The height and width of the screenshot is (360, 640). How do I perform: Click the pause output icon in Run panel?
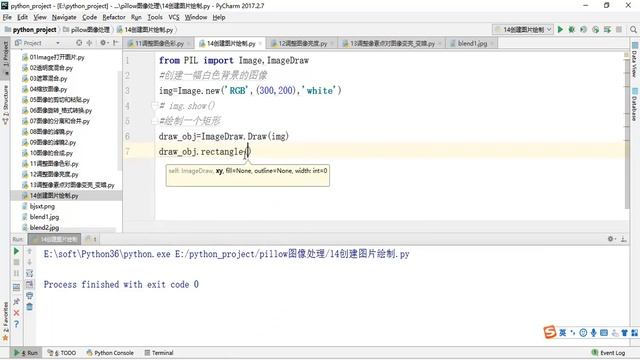pos(16,273)
